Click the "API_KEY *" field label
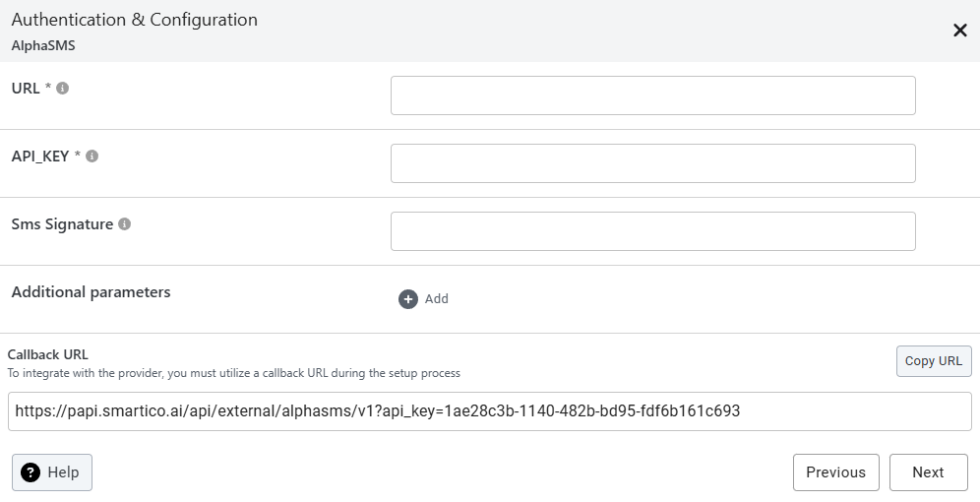This screenshot has width=980, height=502. tap(46, 156)
